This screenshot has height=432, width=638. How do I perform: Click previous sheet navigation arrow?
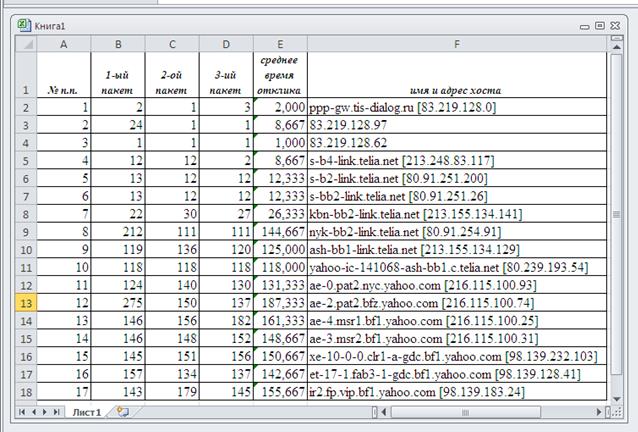(34, 412)
